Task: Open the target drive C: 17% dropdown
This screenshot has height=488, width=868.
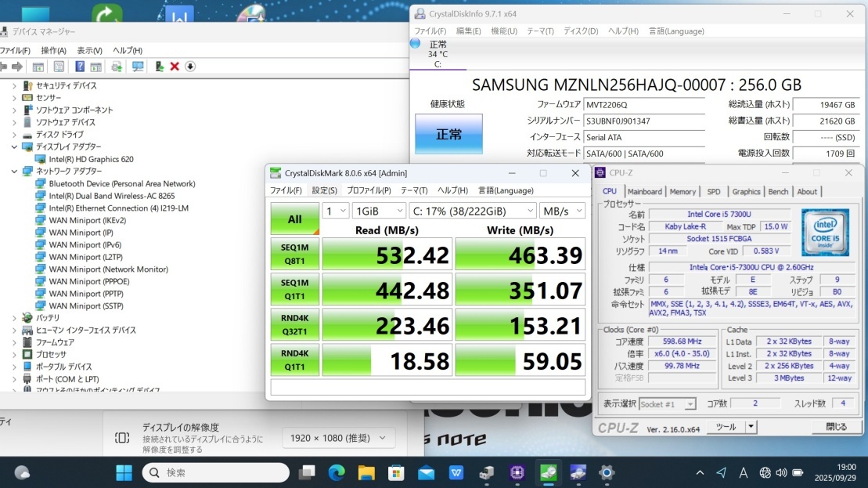Action: coord(473,211)
